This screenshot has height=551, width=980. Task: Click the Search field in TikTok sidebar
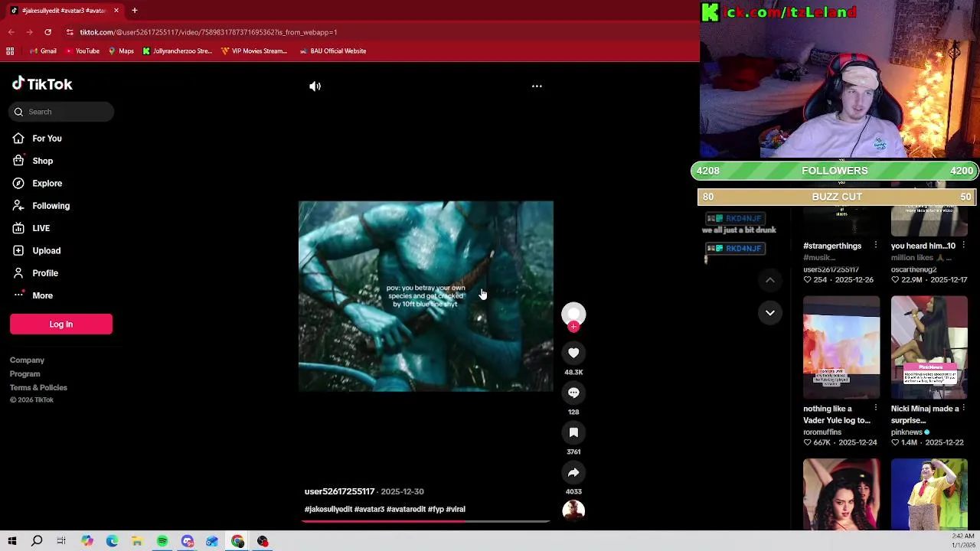(x=61, y=112)
